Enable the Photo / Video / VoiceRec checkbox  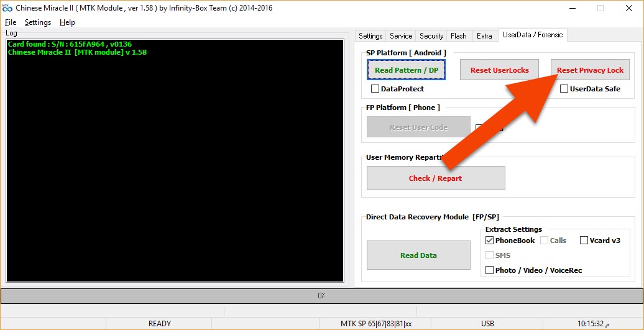(x=490, y=270)
